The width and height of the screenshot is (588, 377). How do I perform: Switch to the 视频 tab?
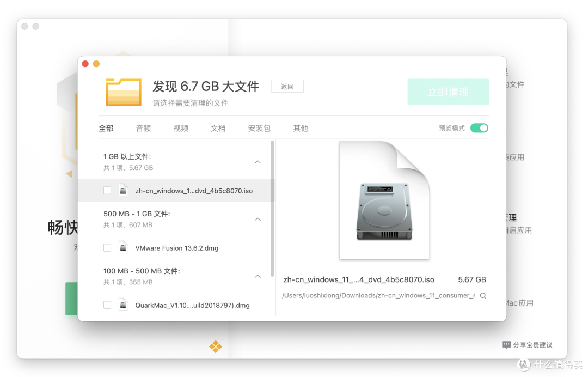point(181,129)
